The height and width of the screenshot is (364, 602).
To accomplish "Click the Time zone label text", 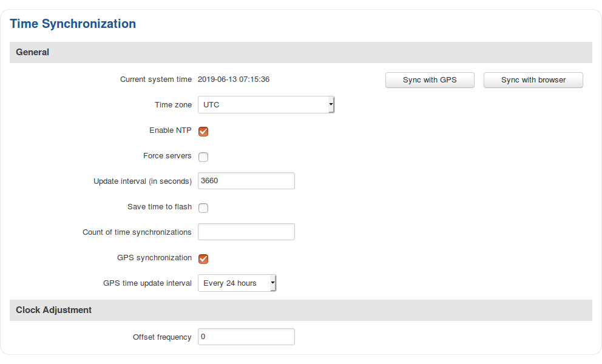I will [x=173, y=105].
